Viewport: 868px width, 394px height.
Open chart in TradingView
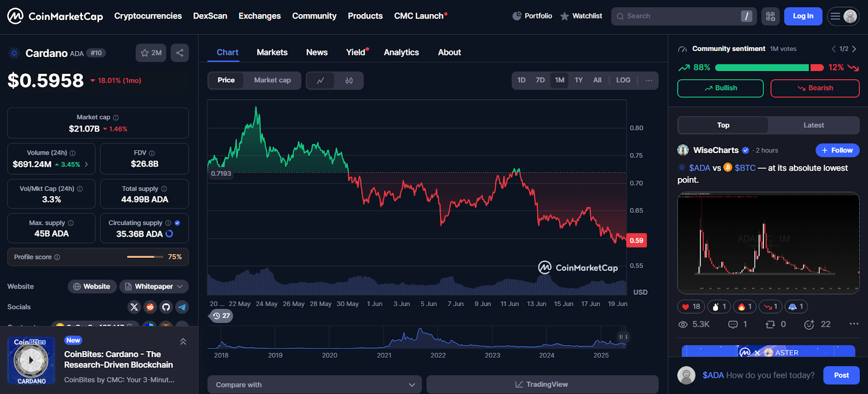coord(542,385)
